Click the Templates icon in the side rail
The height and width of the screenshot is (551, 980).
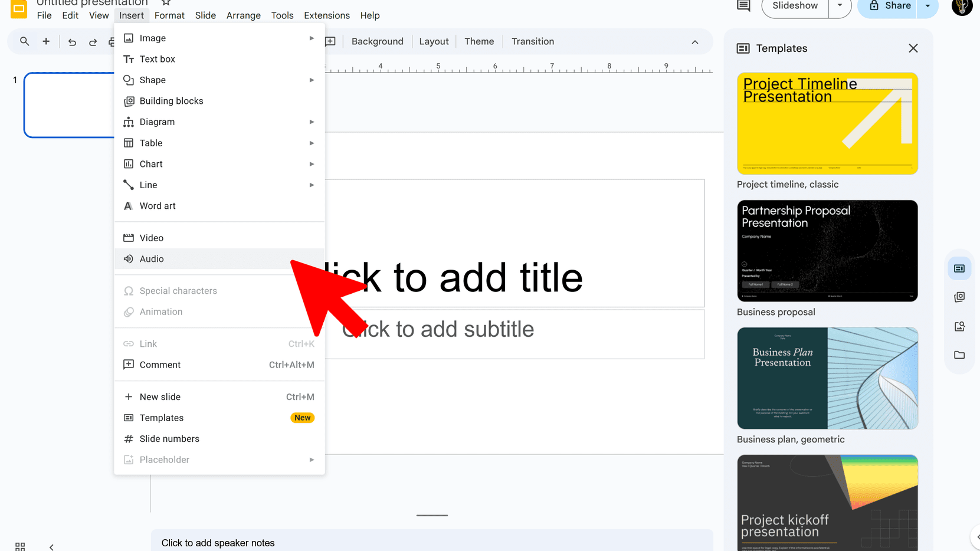coord(959,268)
